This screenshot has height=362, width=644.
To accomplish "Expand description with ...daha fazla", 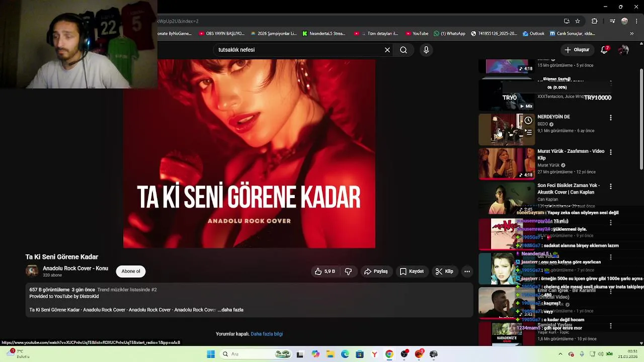I will pyautogui.click(x=231, y=310).
